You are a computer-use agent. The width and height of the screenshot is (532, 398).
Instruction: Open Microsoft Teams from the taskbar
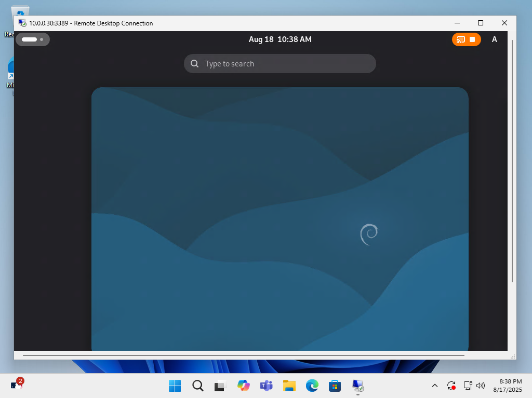(266, 386)
